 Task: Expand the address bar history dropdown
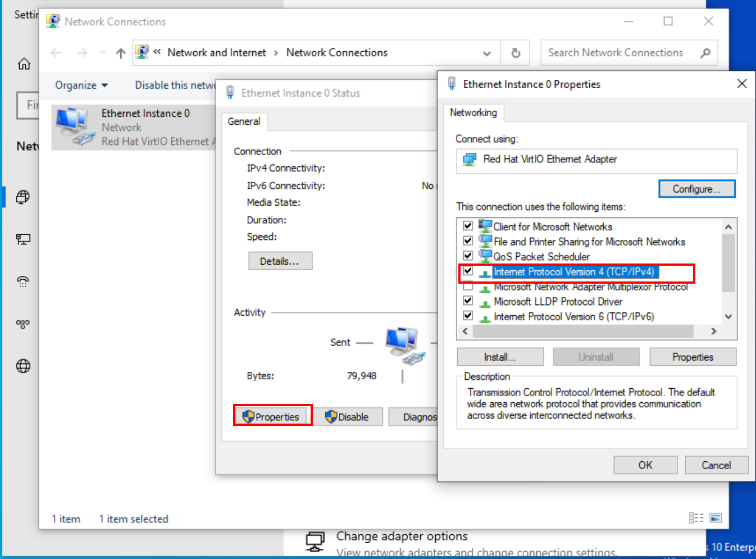coord(486,53)
